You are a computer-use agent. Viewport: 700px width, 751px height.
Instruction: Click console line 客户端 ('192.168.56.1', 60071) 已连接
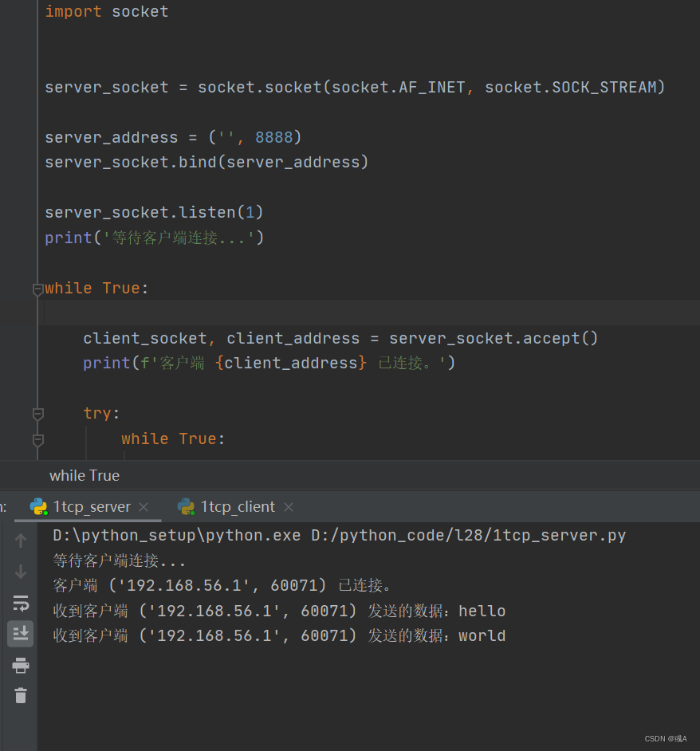click(222, 585)
